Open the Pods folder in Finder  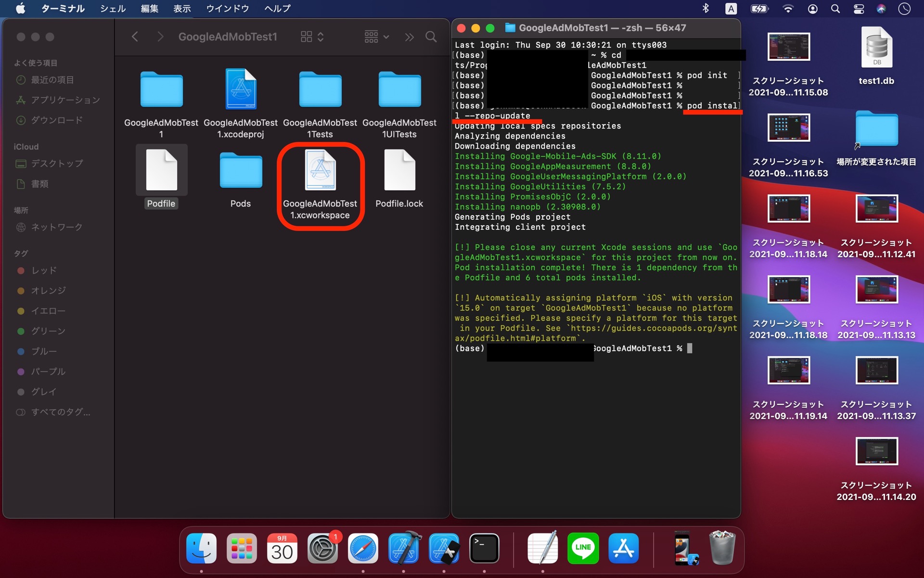pos(241,171)
